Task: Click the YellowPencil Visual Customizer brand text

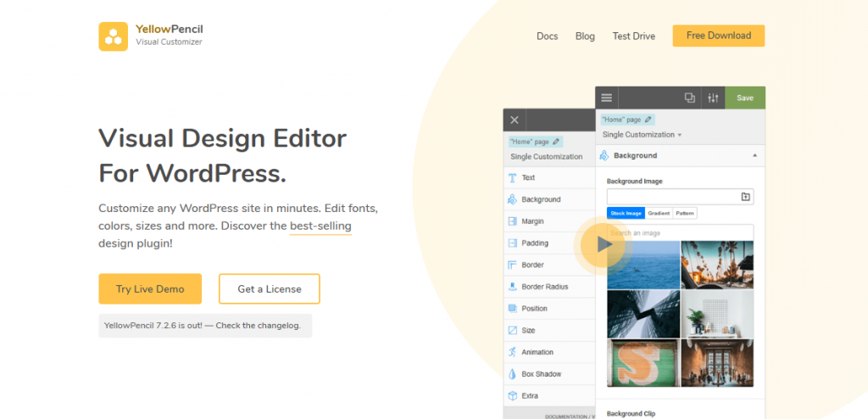Action: click(x=170, y=35)
